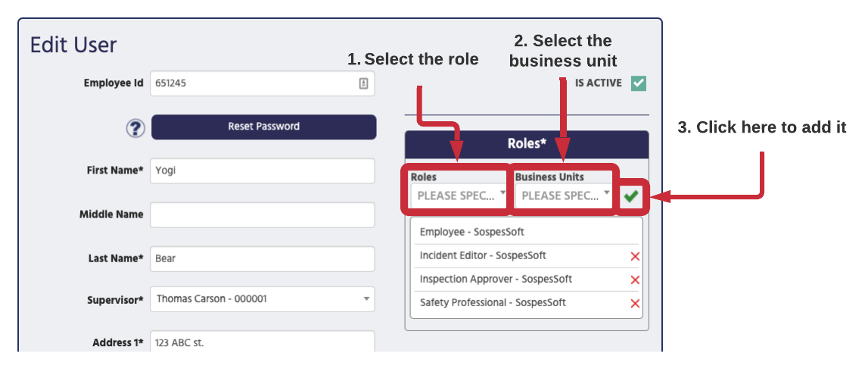Click the Middle Name field
The image size is (868, 366).
(263, 214)
